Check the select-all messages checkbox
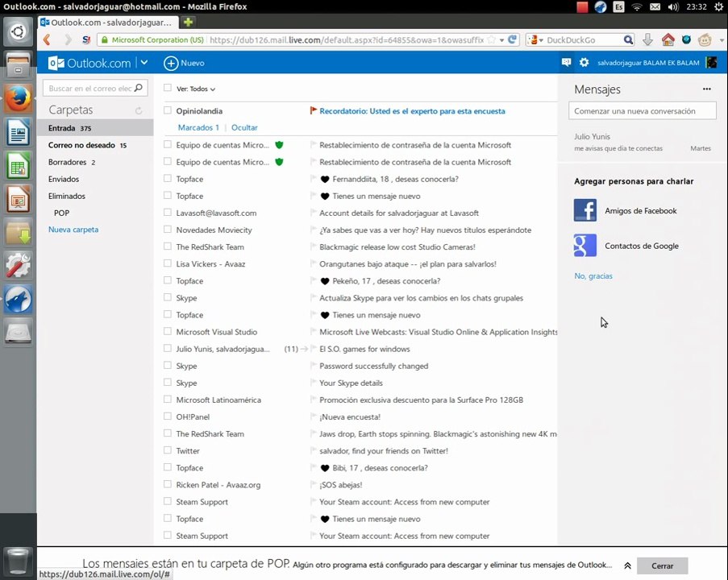 click(168, 88)
